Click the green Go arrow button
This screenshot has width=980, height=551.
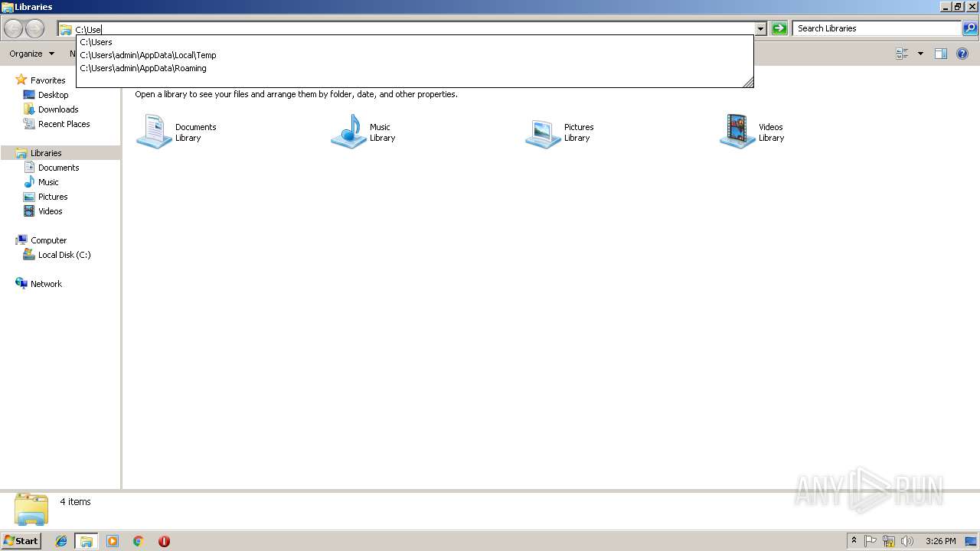779,28
